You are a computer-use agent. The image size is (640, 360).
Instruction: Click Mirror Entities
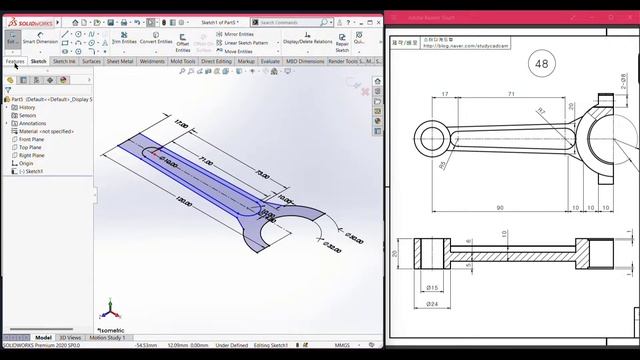coord(235,34)
